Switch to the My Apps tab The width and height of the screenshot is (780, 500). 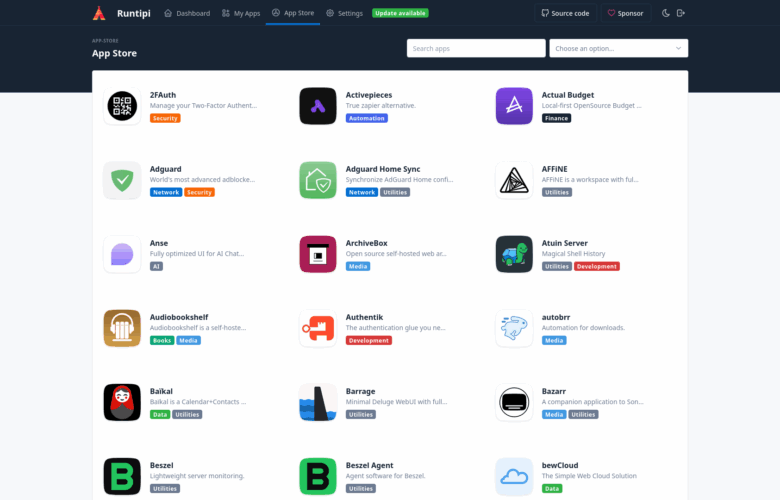tap(241, 13)
